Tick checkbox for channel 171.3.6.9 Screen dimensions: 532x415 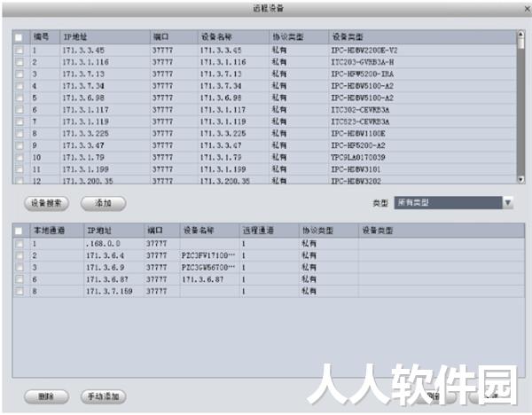tap(20, 268)
